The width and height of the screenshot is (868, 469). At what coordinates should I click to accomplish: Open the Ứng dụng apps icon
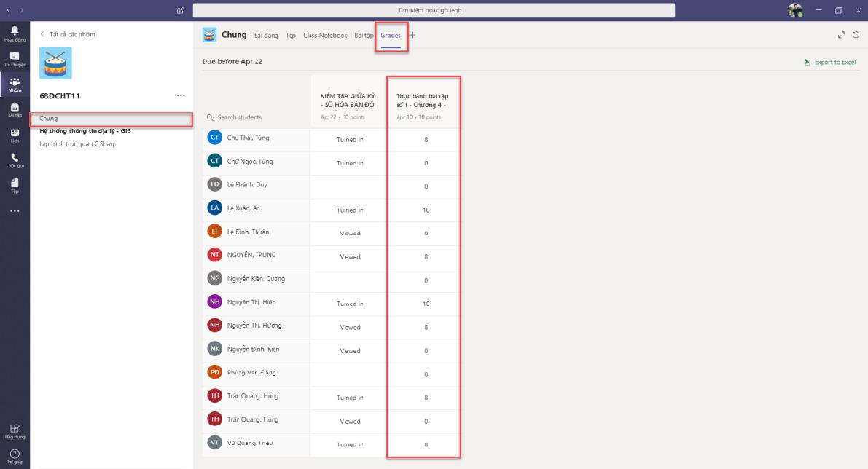pos(15,431)
